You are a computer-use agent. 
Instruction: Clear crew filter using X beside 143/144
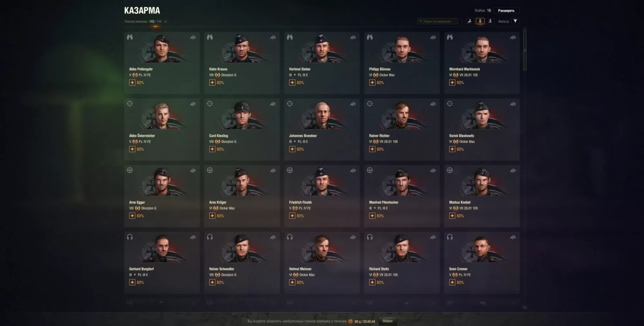tap(165, 21)
